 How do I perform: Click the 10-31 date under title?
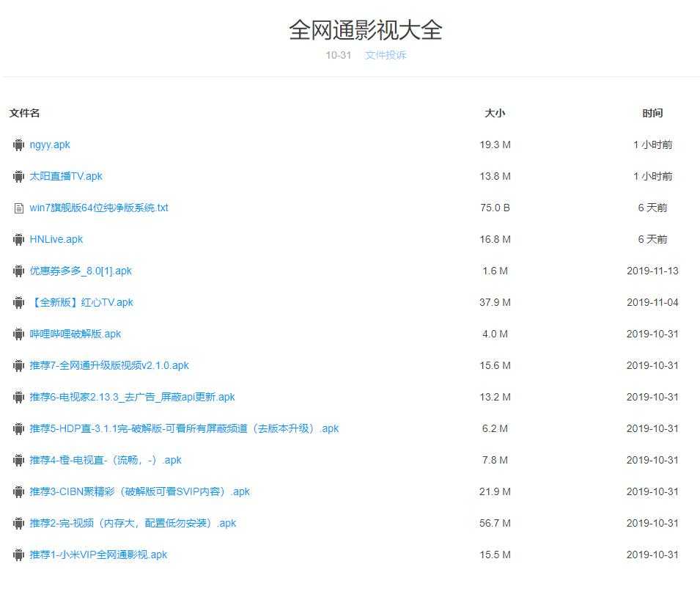tap(339, 55)
